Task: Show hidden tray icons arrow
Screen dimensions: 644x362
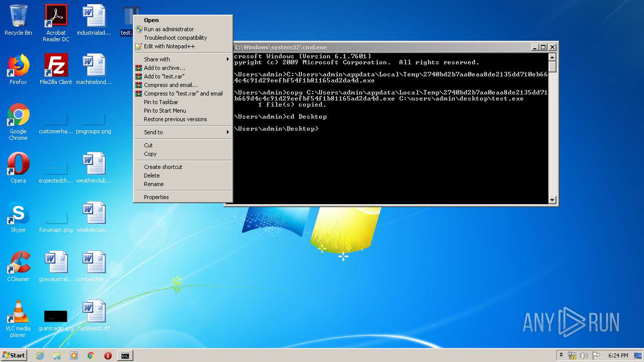Action: click(561, 355)
